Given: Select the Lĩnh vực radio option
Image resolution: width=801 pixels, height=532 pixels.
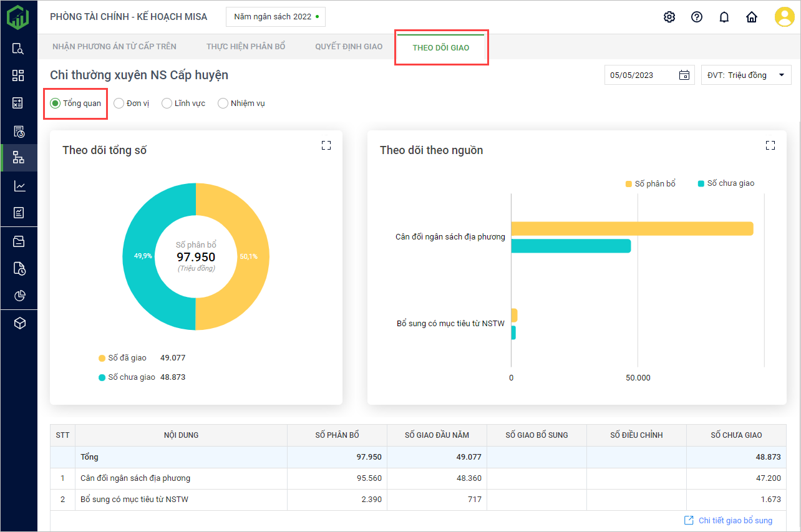Looking at the screenshot, I should click(167, 104).
